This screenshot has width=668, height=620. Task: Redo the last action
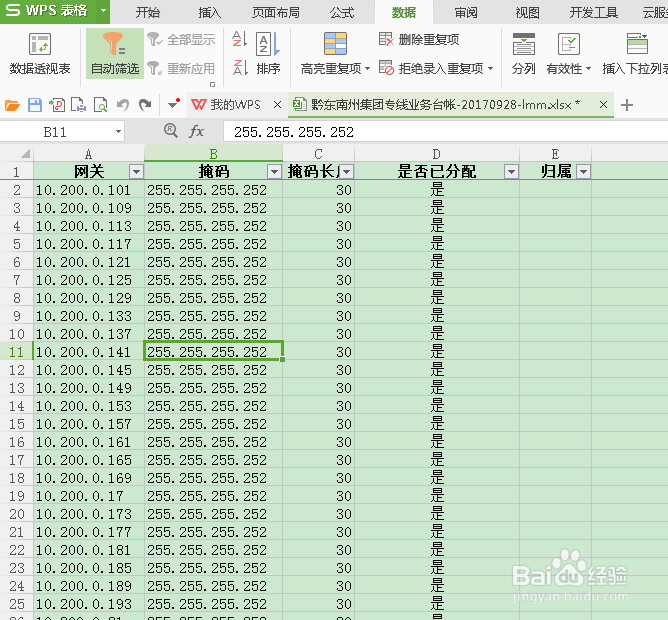145,105
